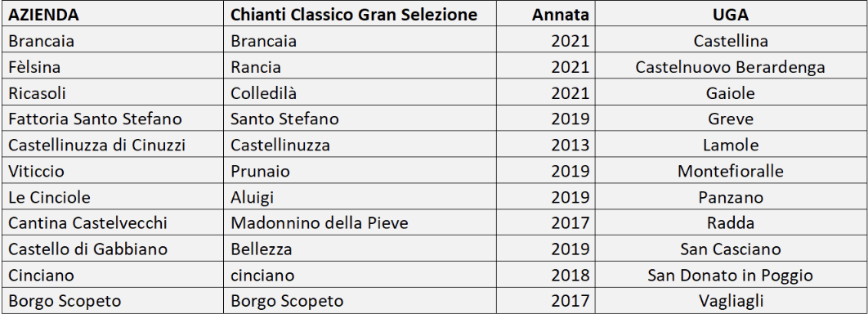The image size is (868, 314).
Task: Click the 2018 vintage cell
Action: [x=545, y=276]
